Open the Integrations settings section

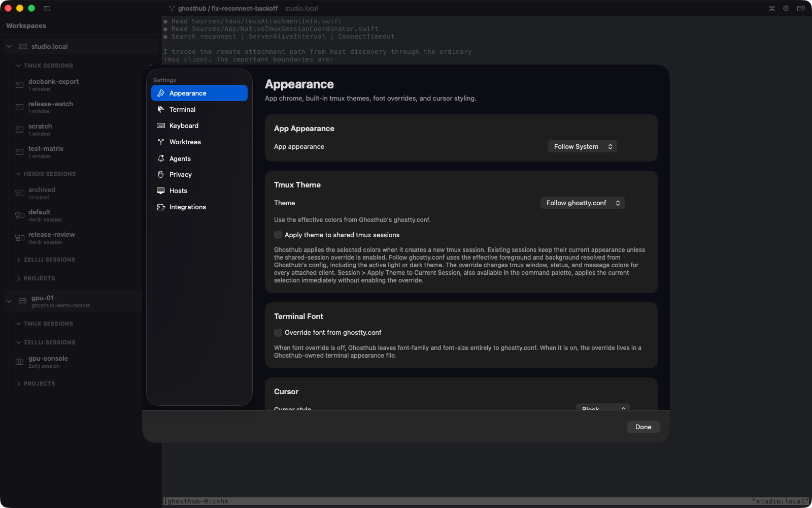[199, 207]
